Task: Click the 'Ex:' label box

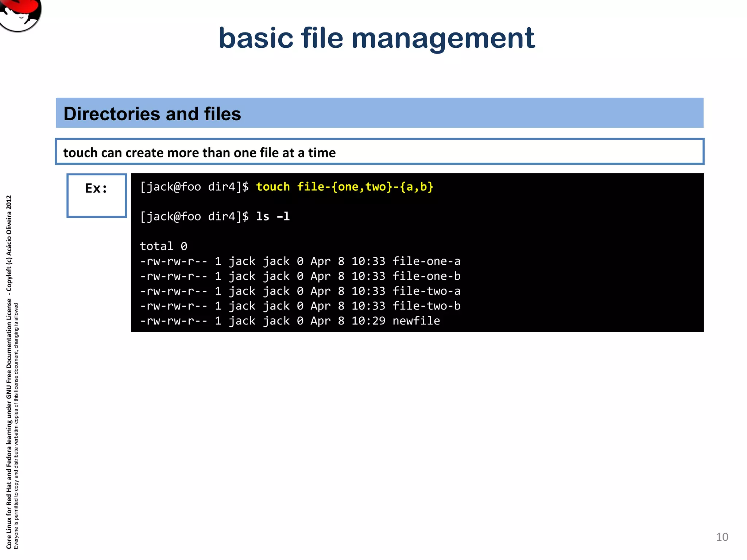Action: [97, 195]
